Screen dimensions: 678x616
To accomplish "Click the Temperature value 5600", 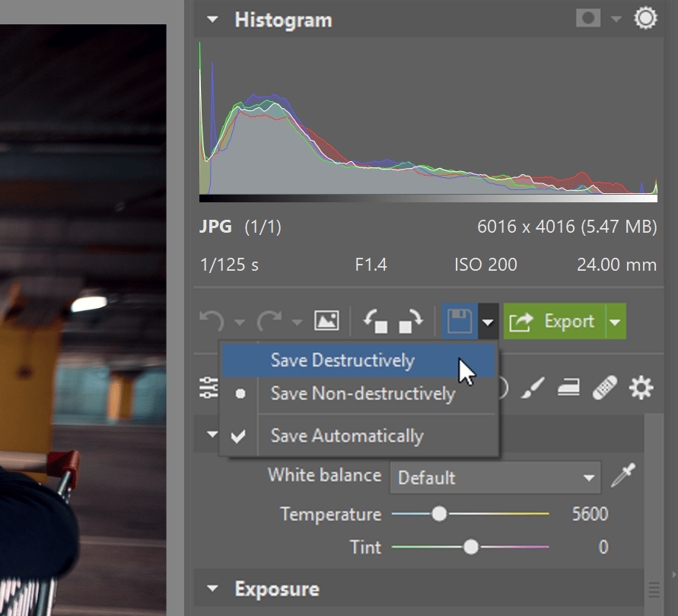I will click(x=590, y=514).
